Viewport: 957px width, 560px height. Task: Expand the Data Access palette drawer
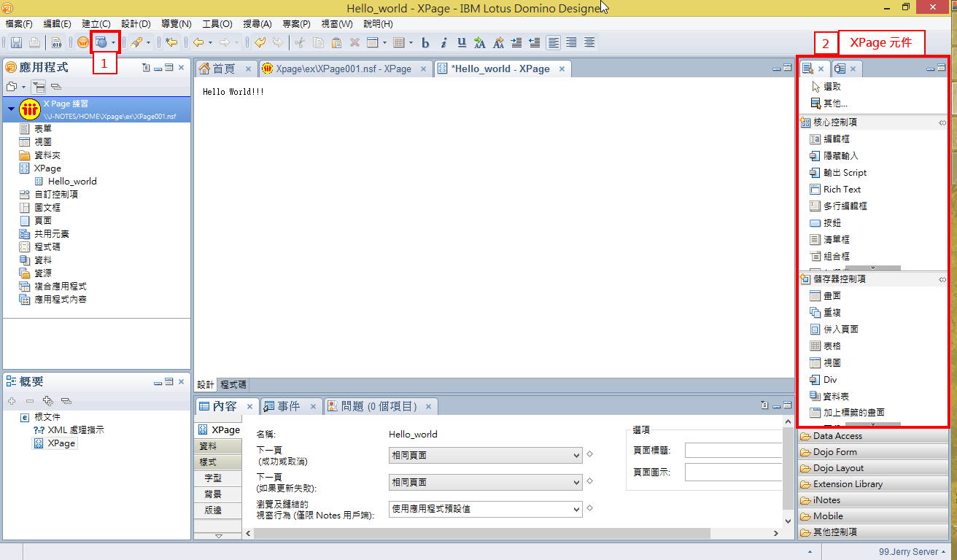coord(873,436)
